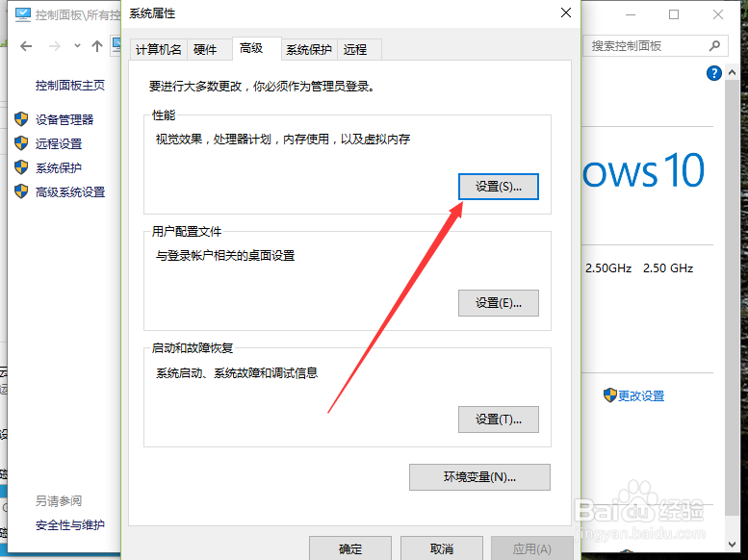The image size is (748, 560).
Task: Open 系统保护 link in sidebar
Action: point(59,168)
